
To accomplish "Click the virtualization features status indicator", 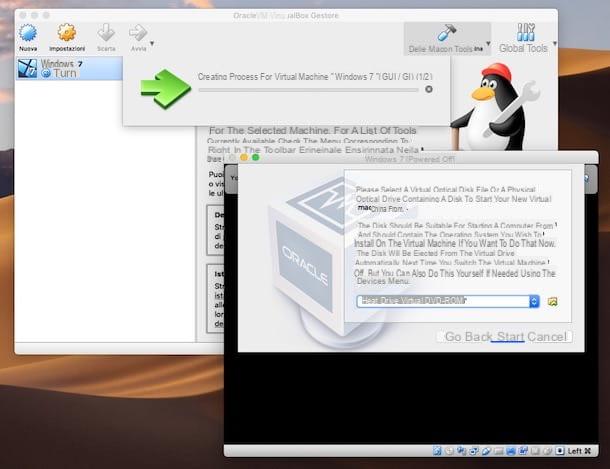I will pos(535,451).
